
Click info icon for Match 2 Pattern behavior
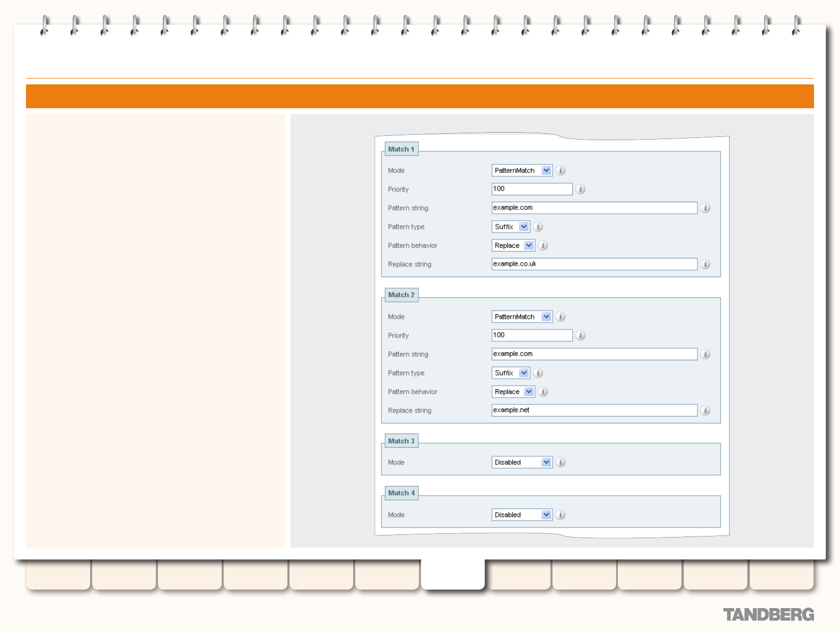543,392
